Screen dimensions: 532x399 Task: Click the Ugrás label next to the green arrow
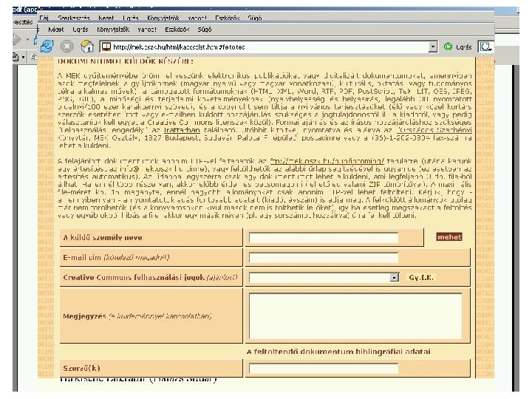click(x=463, y=47)
